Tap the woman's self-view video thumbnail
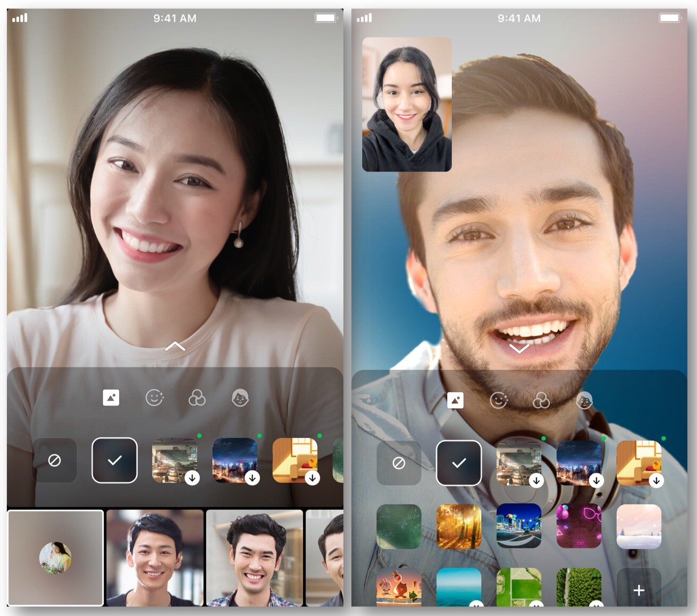 point(407,104)
